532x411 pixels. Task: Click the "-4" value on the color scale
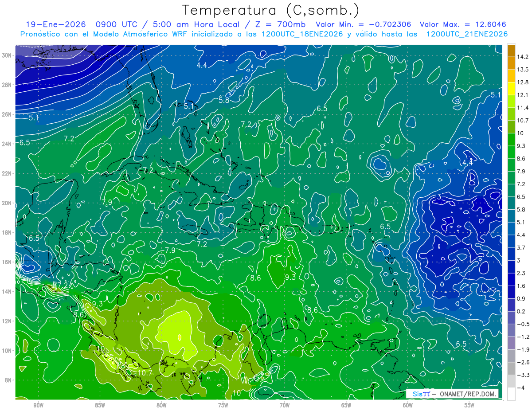[x=521, y=388]
